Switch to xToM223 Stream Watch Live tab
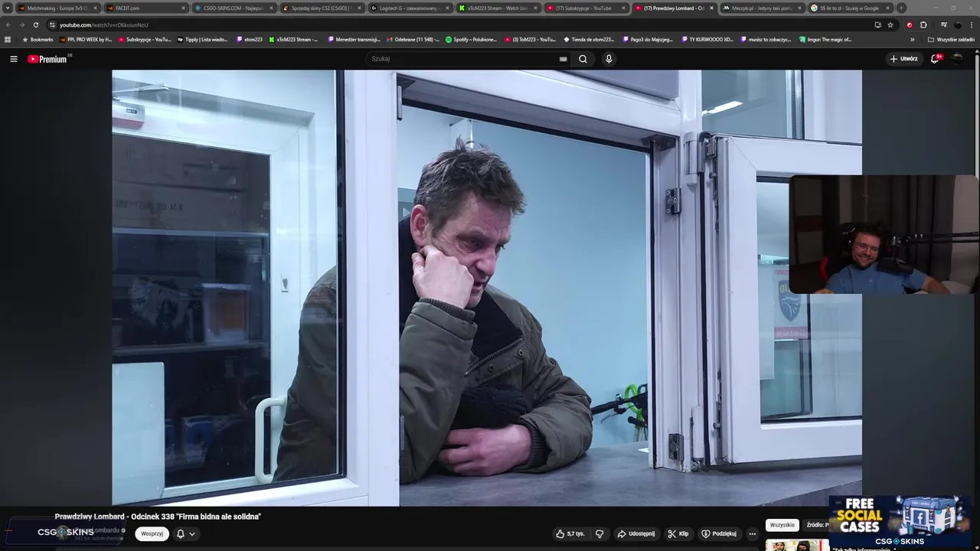Image resolution: width=980 pixels, height=551 pixels. [x=498, y=8]
